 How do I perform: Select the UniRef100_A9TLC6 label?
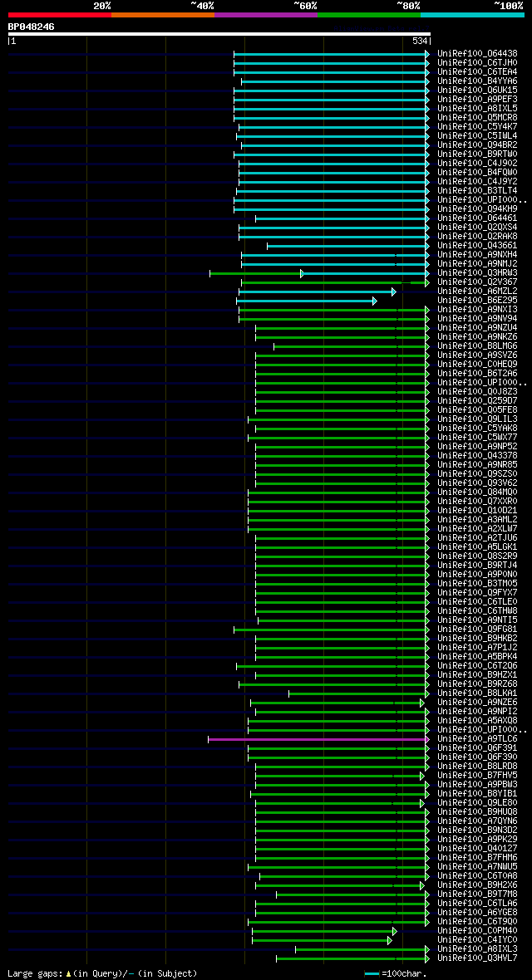click(477, 739)
